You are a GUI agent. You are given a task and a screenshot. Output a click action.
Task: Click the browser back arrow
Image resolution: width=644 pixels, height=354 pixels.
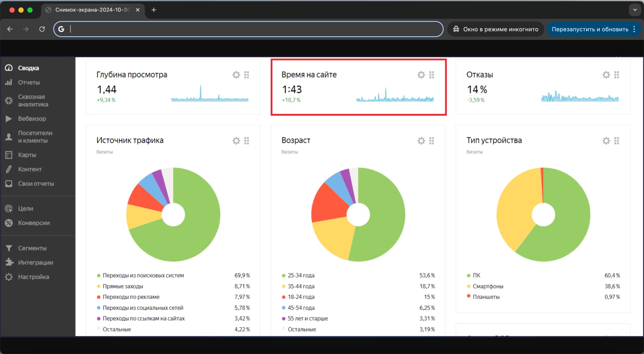click(10, 29)
